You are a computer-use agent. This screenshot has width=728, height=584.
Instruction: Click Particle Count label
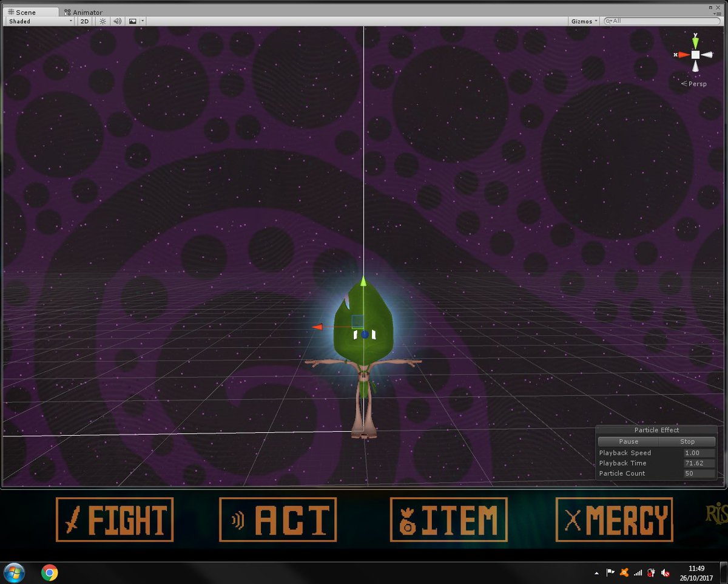(622, 474)
